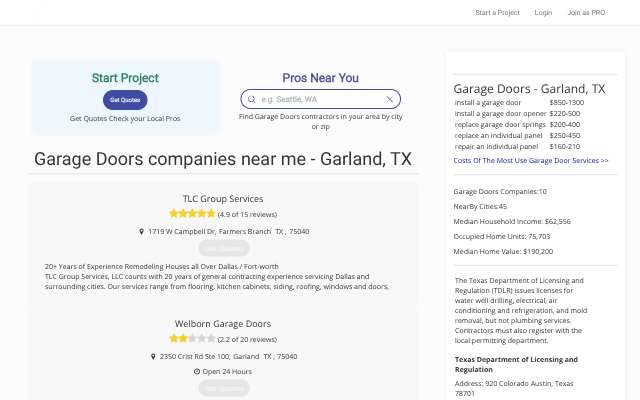Select the (2.2 of 20 reviews) text

point(247,339)
